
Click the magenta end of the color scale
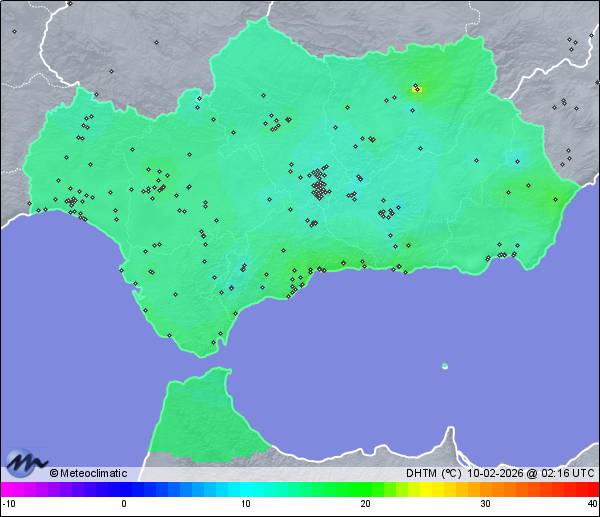pos(8,490)
